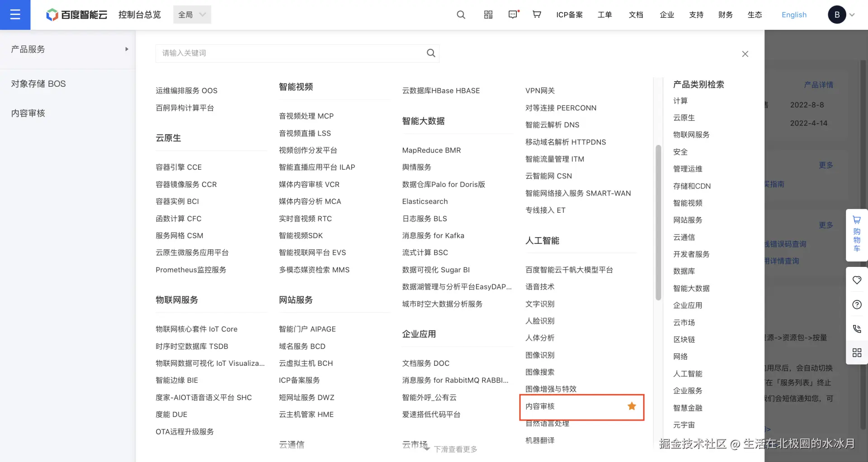Switch language to English
Viewport: 868px width, 462px height.
click(x=794, y=15)
